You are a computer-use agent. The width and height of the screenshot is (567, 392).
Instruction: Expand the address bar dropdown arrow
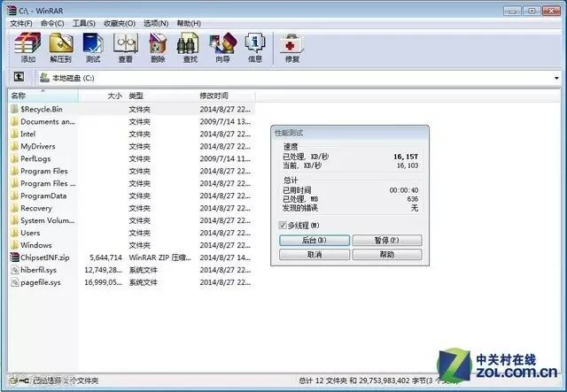(556, 78)
